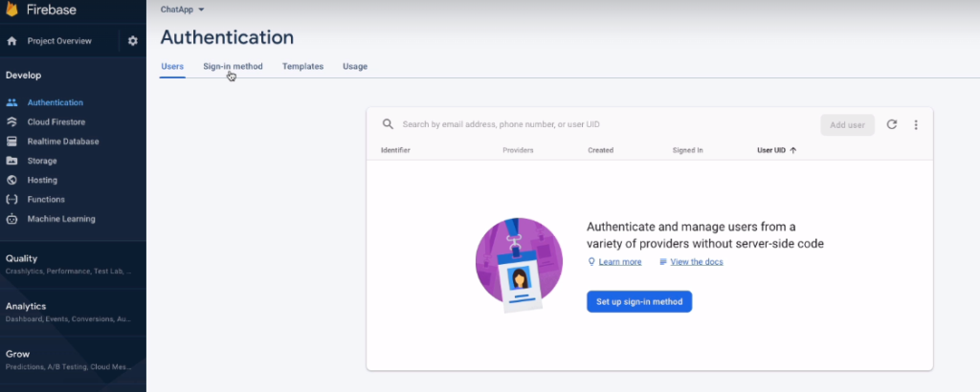This screenshot has height=392, width=980.
Task: Click the Cloud Firestore sidebar icon
Action: [x=11, y=122]
